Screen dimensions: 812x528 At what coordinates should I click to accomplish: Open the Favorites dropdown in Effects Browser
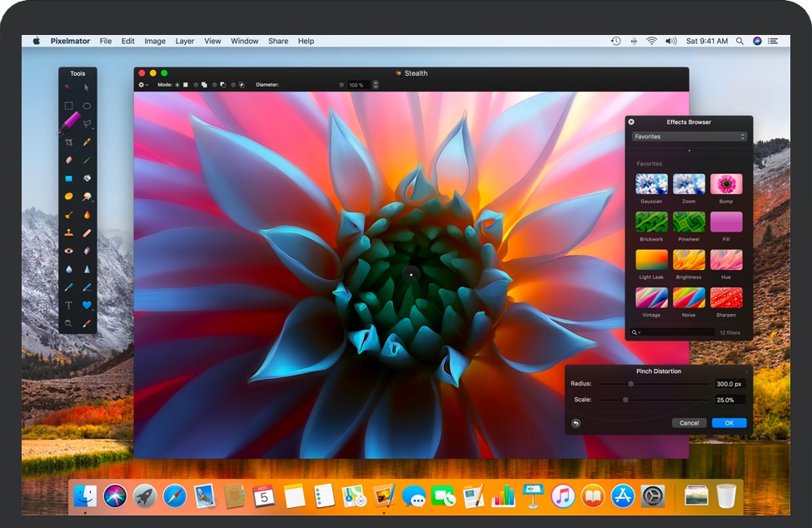coord(688,137)
